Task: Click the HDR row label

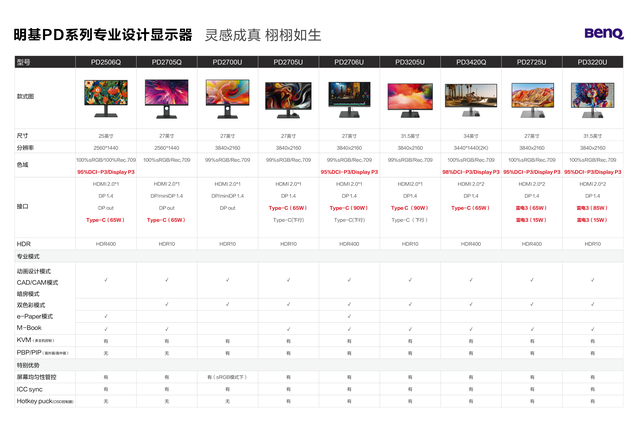Action: [x=24, y=244]
